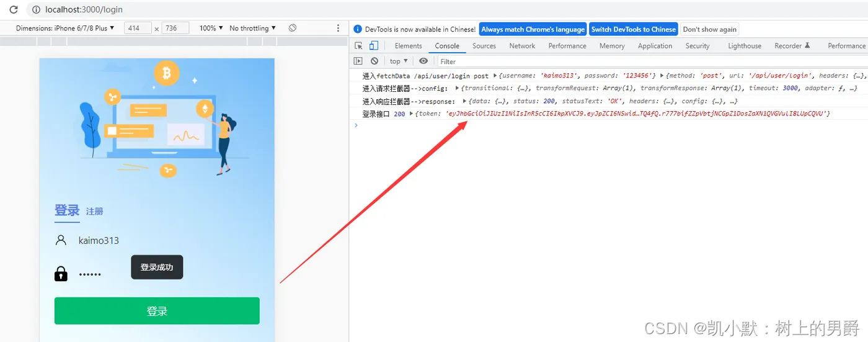868x342 pixels.
Task: Click the 进入响应拦截器 response log text
Action: [x=409, y=101]
